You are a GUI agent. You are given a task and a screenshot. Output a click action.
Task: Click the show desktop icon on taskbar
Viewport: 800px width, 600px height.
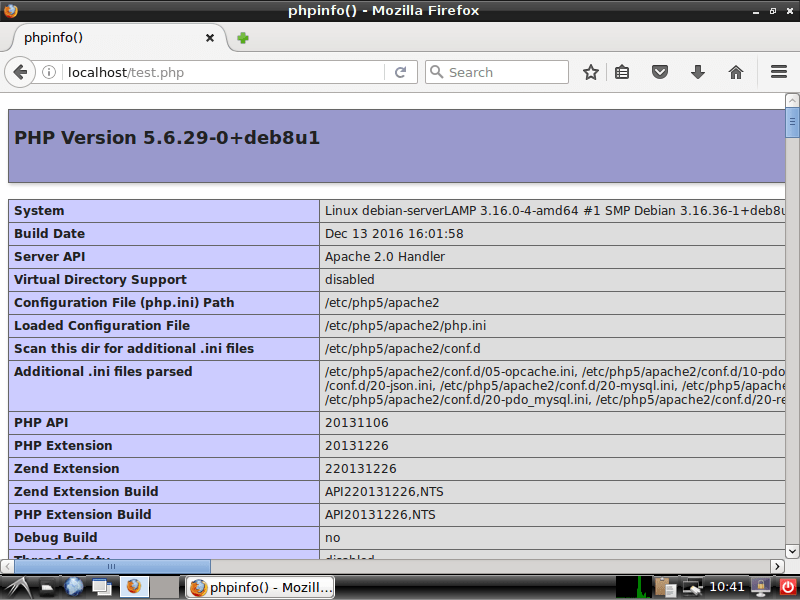[47, 587]
